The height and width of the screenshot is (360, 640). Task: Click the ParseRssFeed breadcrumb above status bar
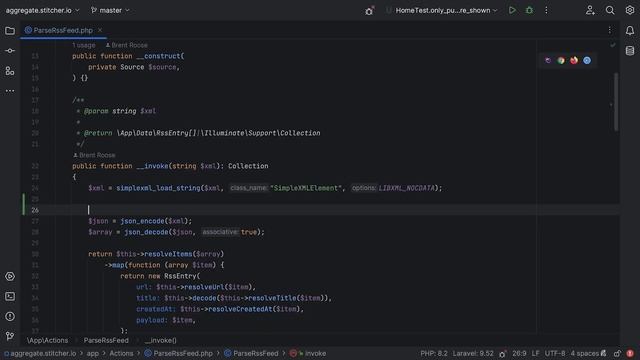point(106,340)
